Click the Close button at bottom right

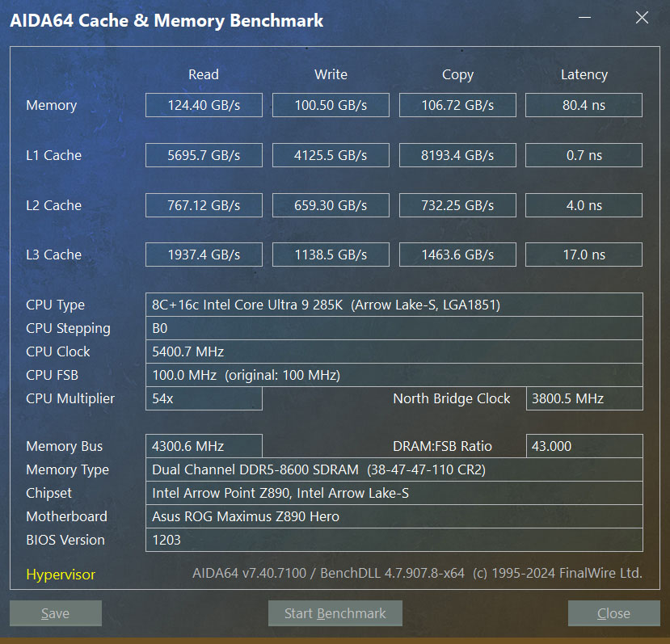613,613
